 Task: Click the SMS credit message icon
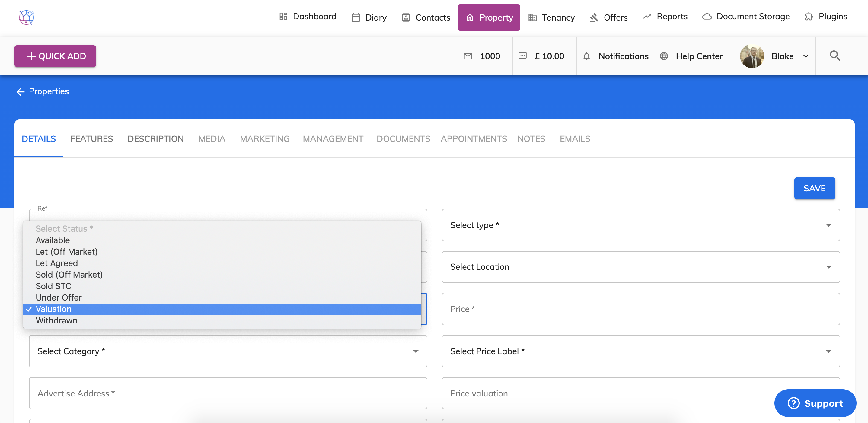point(522,56)
